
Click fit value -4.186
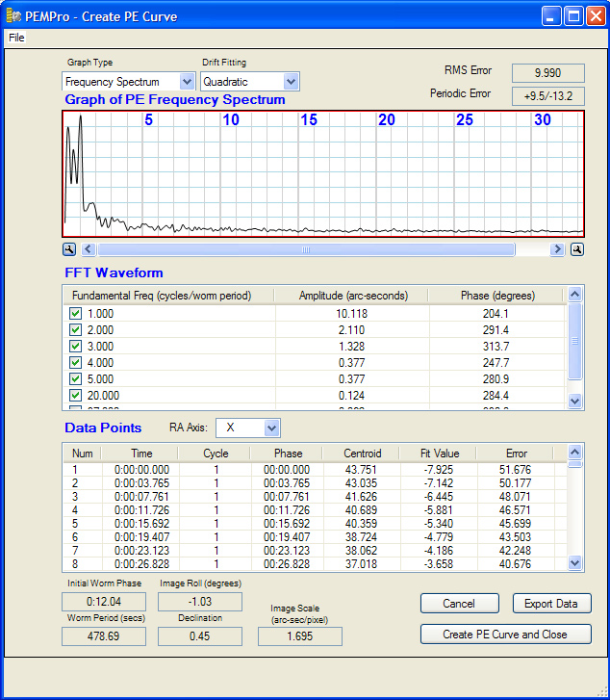click(437, 551)
